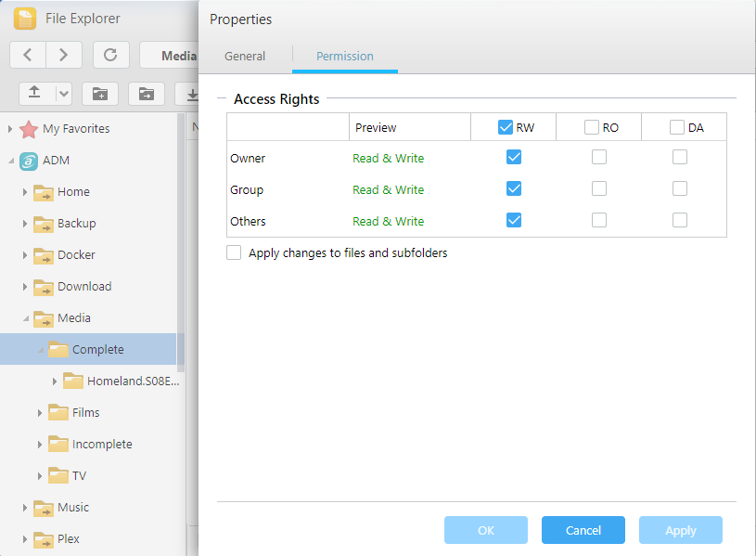Expand the Incomplete folder node
This screenshot has width=756, height=556.
coord(40,445)
